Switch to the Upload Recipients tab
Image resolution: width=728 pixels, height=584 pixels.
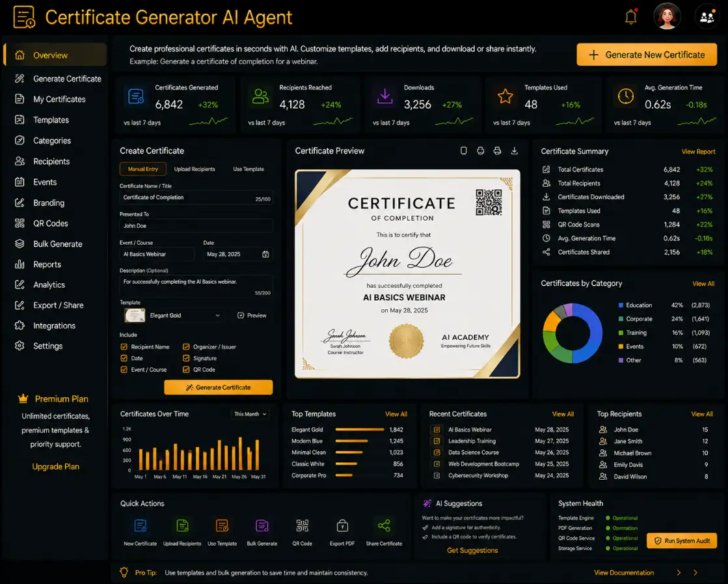(x=195, y=169)
